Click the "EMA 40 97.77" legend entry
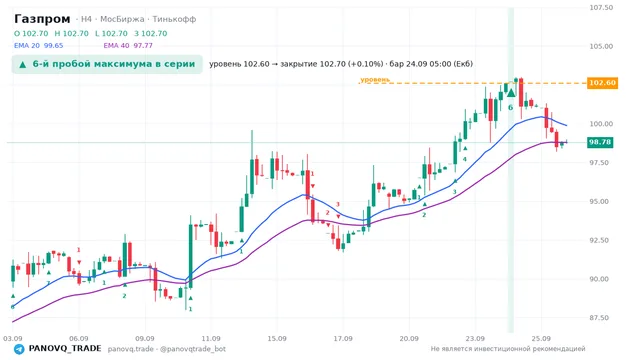The height and width of the screenshot is (360, 640). (x=128, y=46)
